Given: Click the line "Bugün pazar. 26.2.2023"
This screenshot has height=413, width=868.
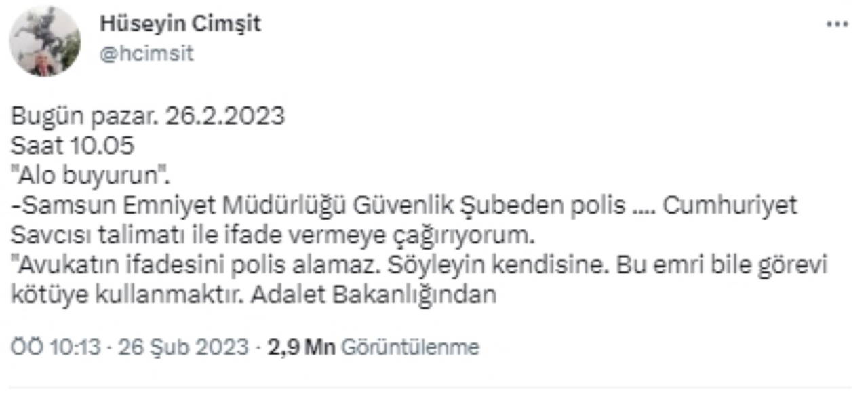Looking at the screenshot, I should pyautogui.click(x=148, y=116).
